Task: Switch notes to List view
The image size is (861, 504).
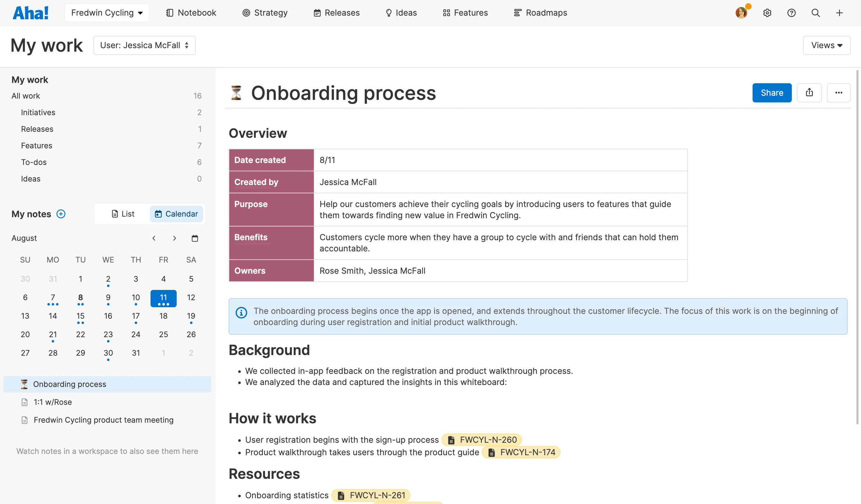Action: (123, 214)
